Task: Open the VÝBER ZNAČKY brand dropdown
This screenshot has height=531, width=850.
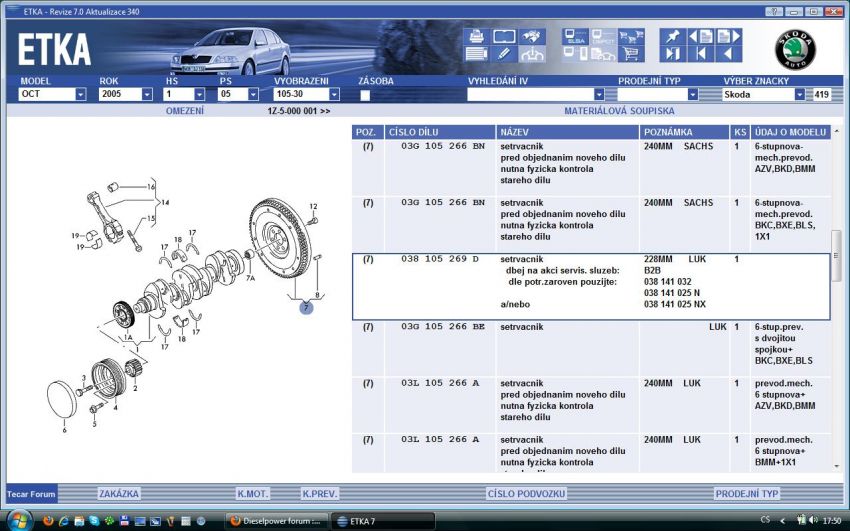Action: (x=800, y=95)
